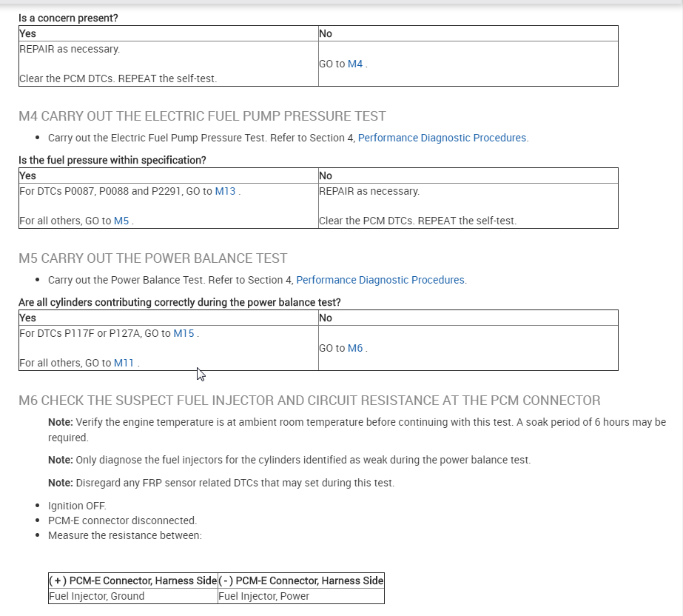683x616 pixels.
Task: Click "Is the fuel pressure within specification?" question
Action: coord(112,160)
